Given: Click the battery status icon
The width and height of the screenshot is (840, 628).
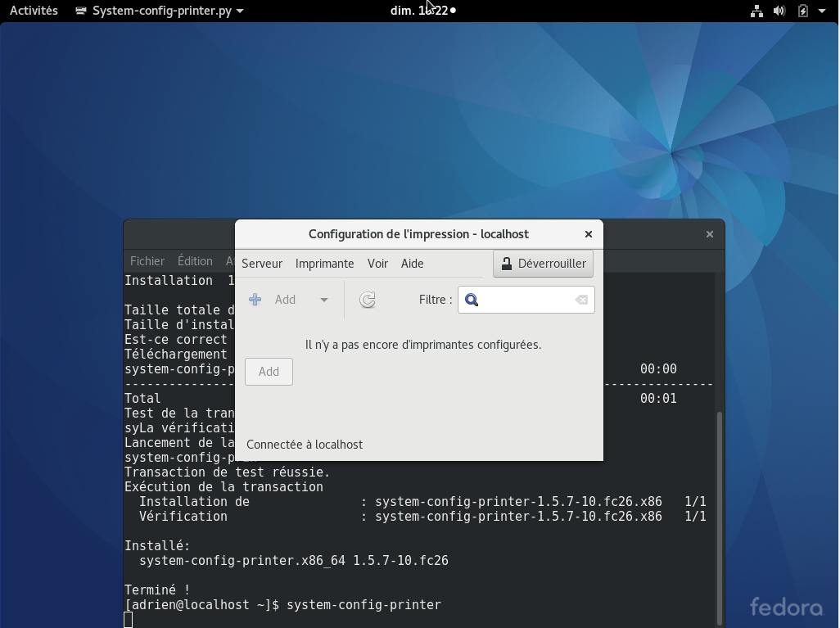Looking at the screenshot, I should click(802, 11).
